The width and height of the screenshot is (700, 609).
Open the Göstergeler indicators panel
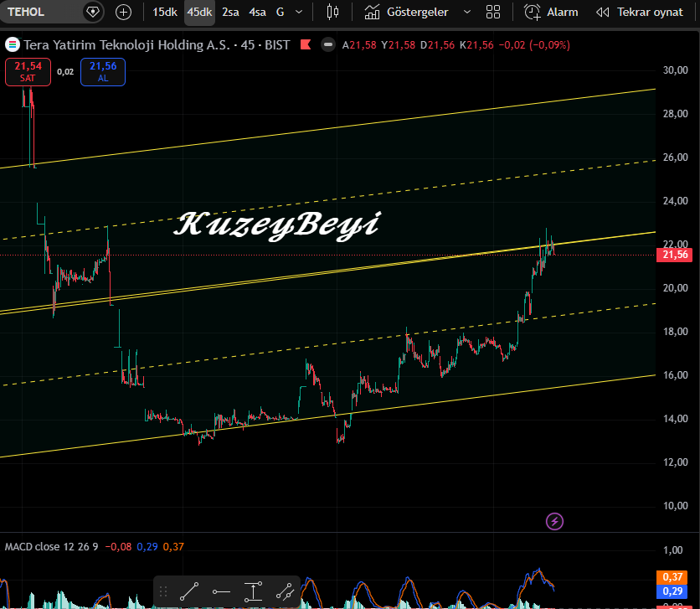[x=406, y=12]
